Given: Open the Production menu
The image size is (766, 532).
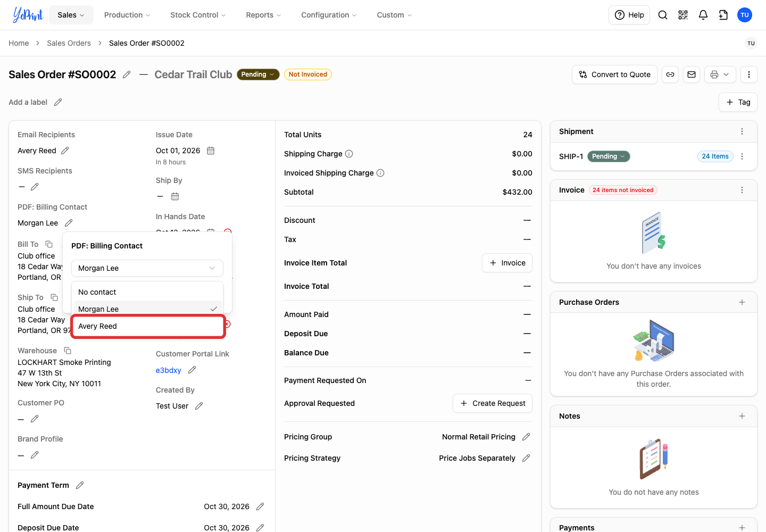Looking at the screenshot, I should [127, 15].
